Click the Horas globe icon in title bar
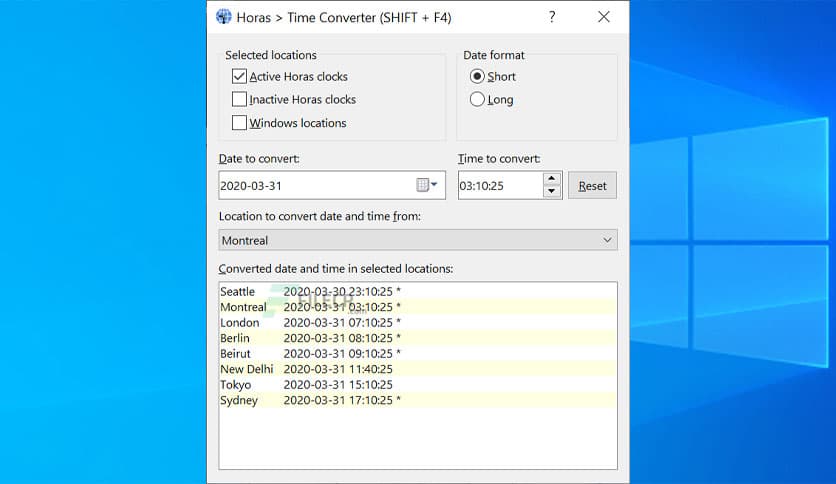836x484 pixels. [x=223, y=17]
